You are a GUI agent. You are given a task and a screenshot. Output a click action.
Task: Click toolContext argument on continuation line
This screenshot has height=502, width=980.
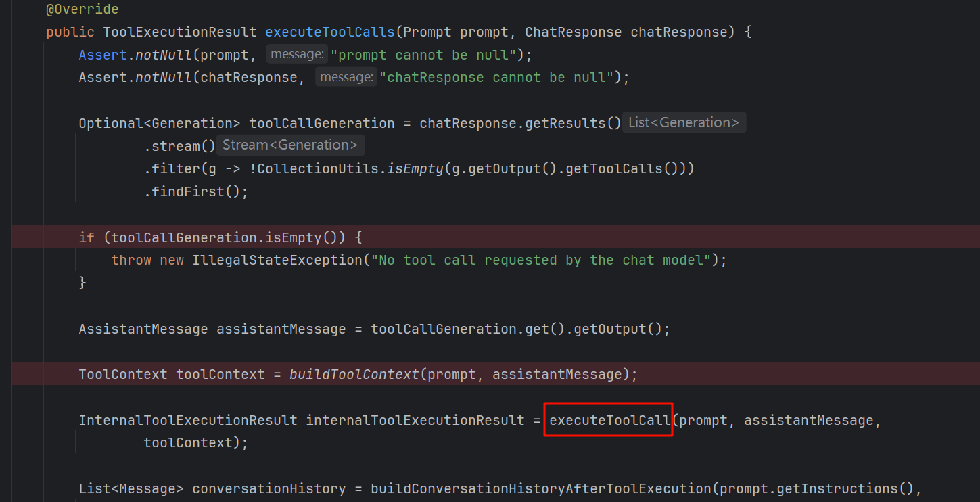[188, 443]
